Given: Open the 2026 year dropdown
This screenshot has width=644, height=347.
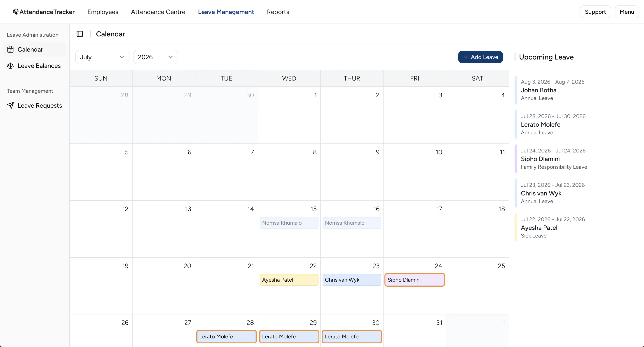Looking at the screenshot, I should tap(155, 57).
